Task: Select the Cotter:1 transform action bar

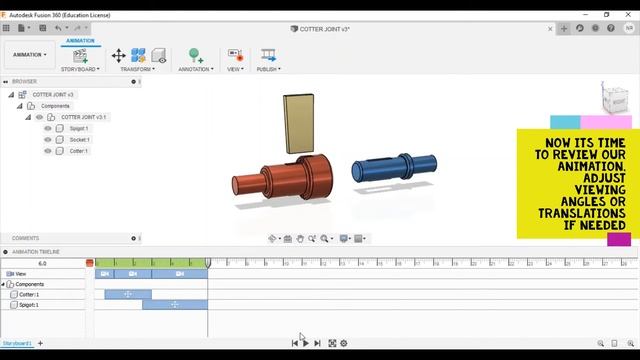Action: point(128,294)
